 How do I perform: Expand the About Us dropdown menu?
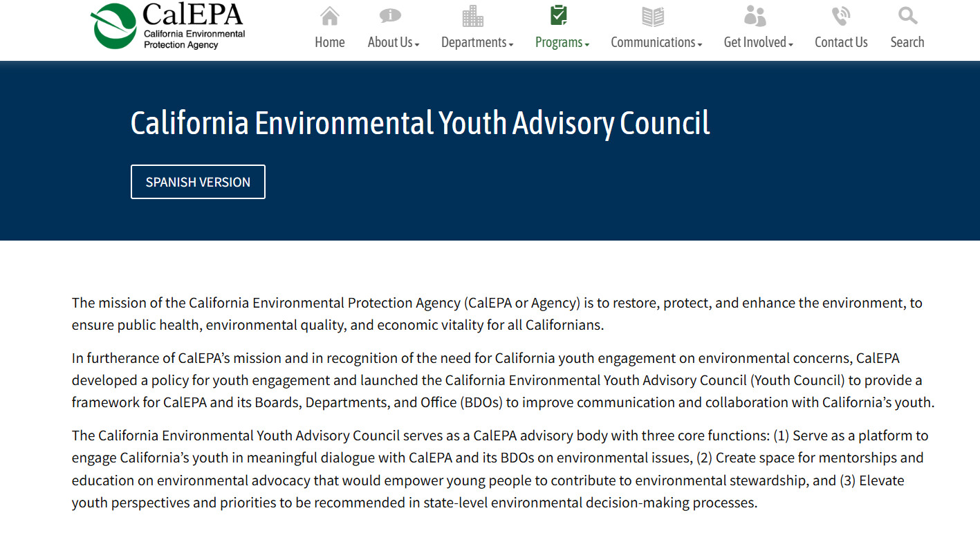tap(394, 42)
